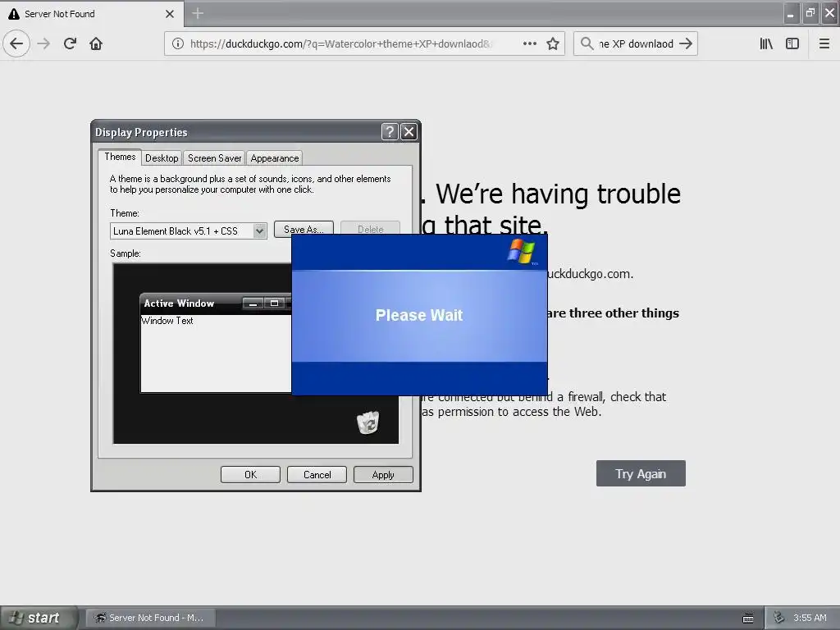Open the page actions three-dot menu
The image size is (840, 630).
[x=529, y=44]
